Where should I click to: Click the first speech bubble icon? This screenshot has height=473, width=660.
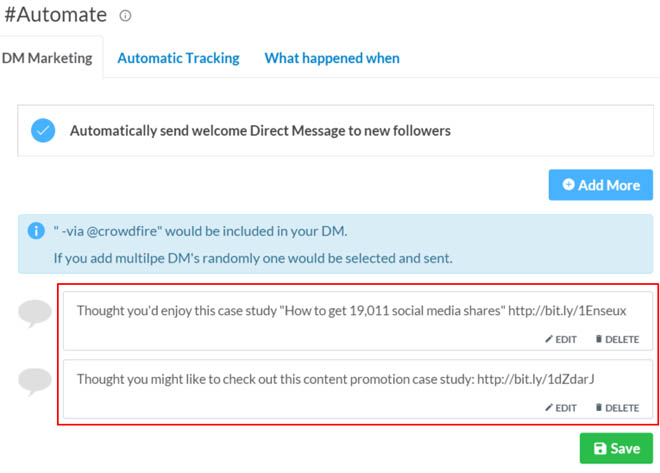pyautogui.click(x=35, y=314)
